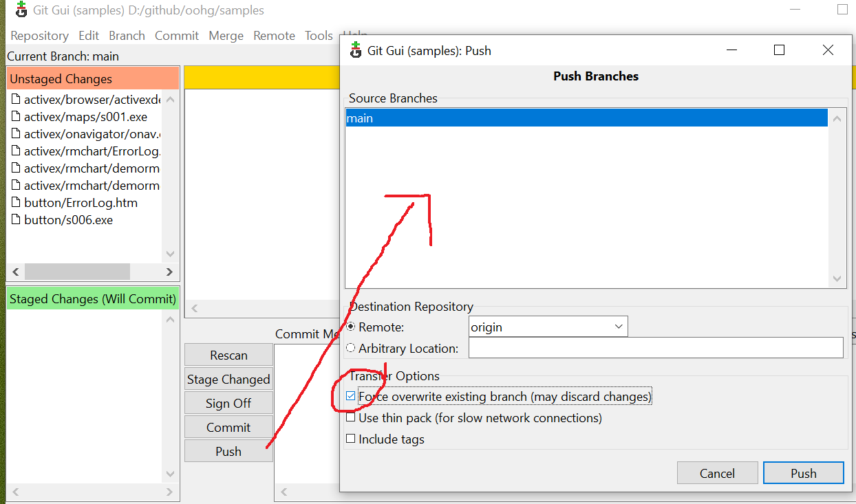Click the Unstaged Changes header
The image size is (856, 504).
click(x=93, y=78)
